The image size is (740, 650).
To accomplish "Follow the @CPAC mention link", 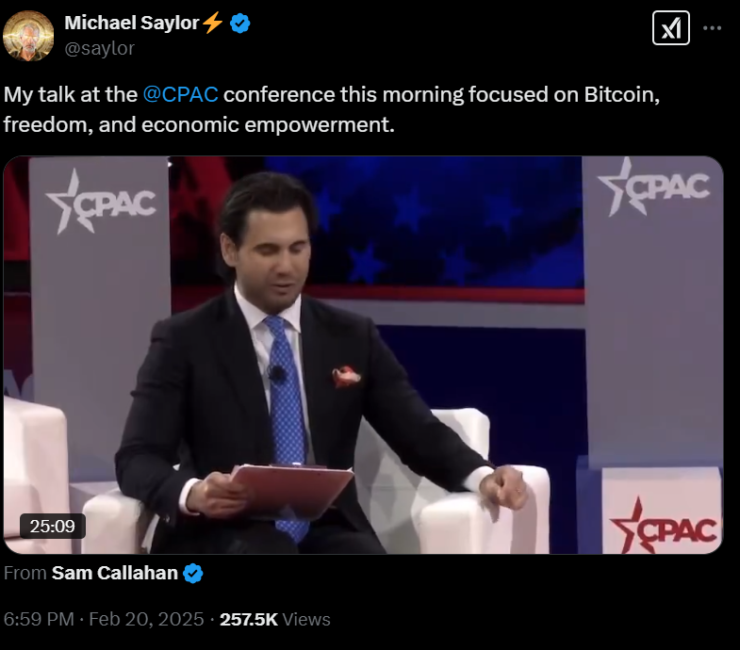I will [x=180, y=94].
